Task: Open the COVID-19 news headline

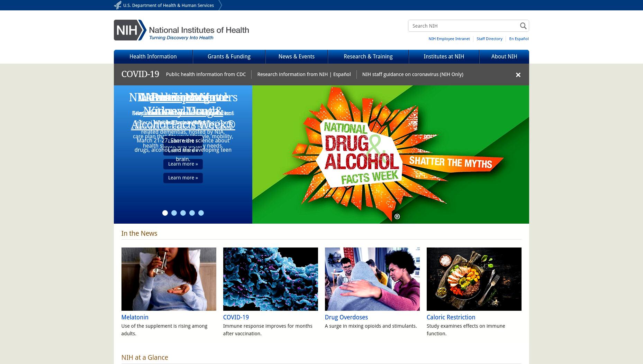Action: point(236,317)
